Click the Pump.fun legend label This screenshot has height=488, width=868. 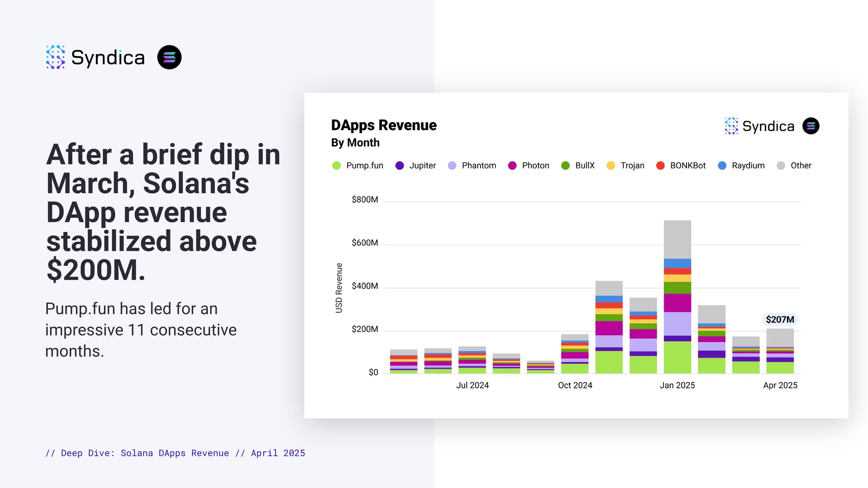tap(365, 166)
